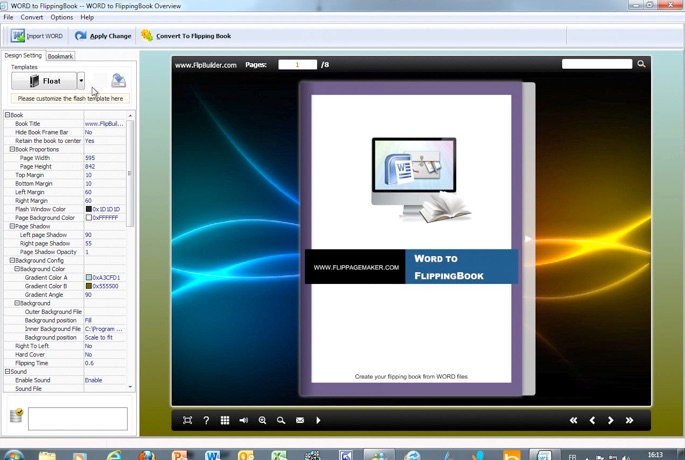
Task: Toggle the flipbook sound speaker icon
Action: point(243,420)
